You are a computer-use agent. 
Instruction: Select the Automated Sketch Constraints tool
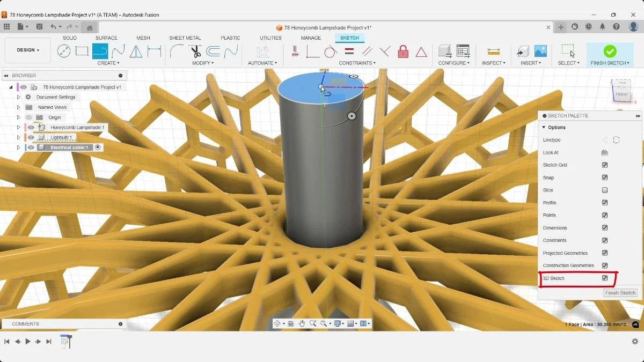click(x=262, y=51)
